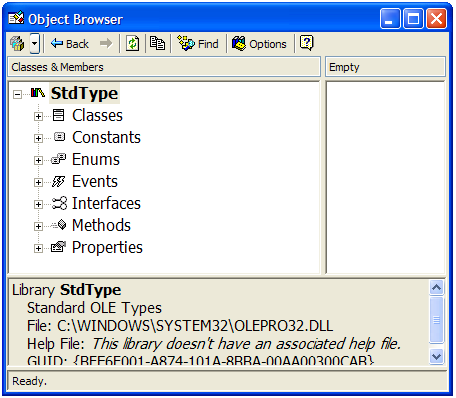This screenshot has height=398, width=456.
Task: Open the Find tool
Action: (198, 44)
